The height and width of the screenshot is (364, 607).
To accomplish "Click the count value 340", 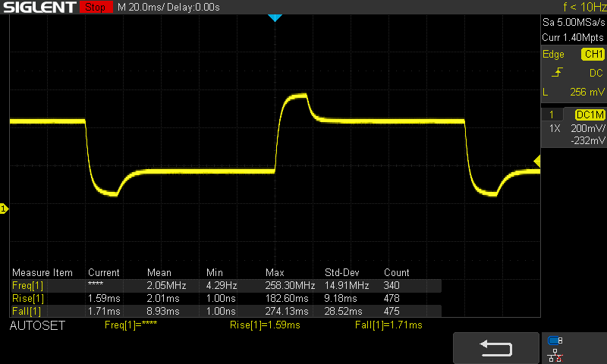I will point(392,285).
